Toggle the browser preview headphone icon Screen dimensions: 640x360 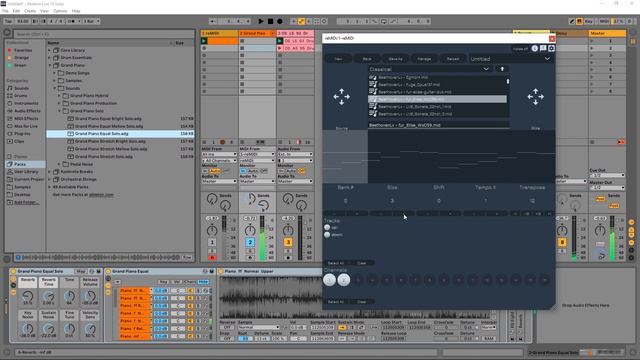pos(18,258)
